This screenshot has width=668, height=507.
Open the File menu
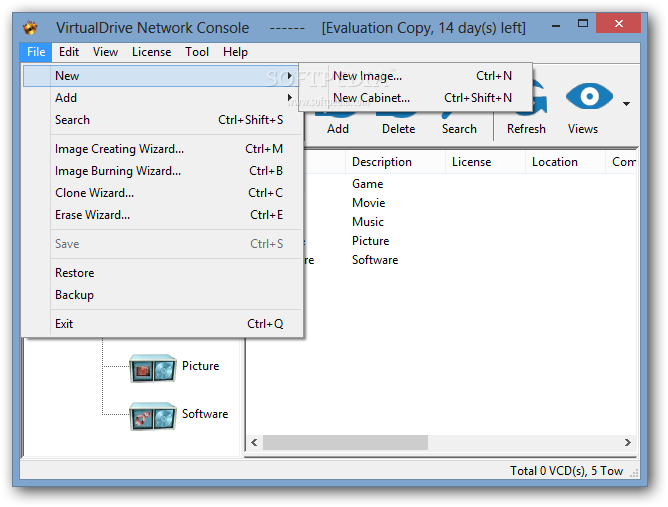(x=36, y=52)
